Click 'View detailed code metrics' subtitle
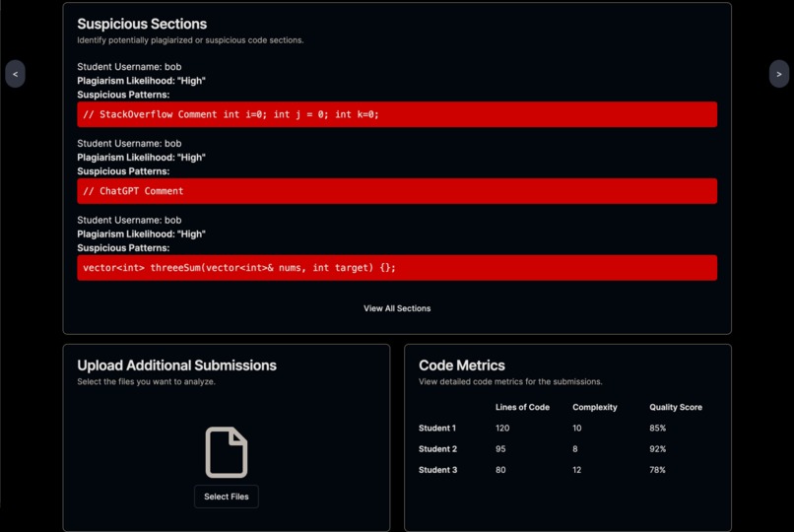Viewport: 794px width, 532px height. coord(510,381)
